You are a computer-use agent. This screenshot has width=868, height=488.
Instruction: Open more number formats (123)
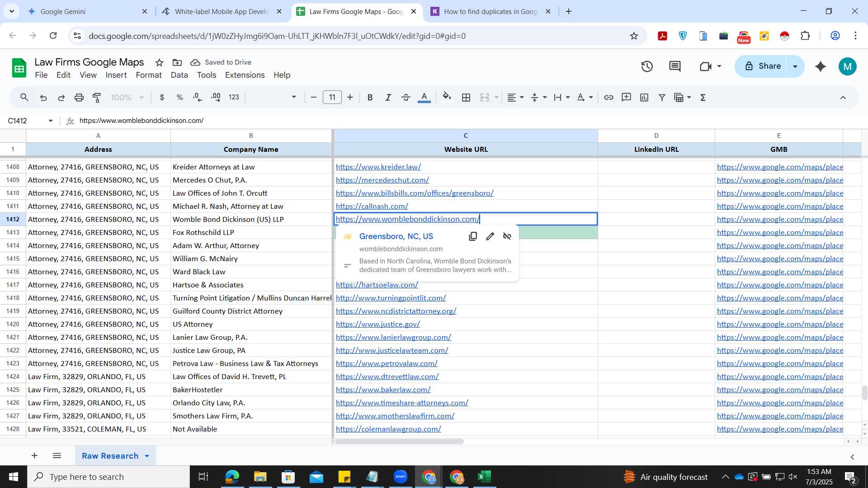pyautogui.click(x=234, y=97)
